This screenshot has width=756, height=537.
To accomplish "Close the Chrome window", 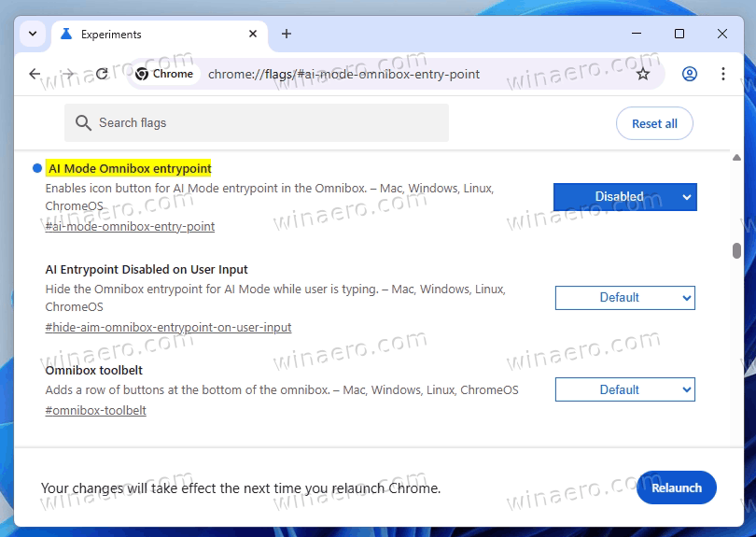I will [x=722, y=34].
